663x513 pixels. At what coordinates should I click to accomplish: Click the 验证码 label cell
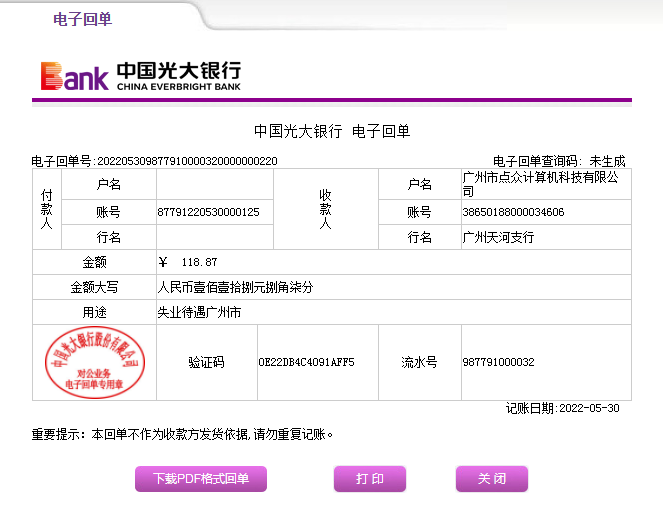tap(207, 362)
